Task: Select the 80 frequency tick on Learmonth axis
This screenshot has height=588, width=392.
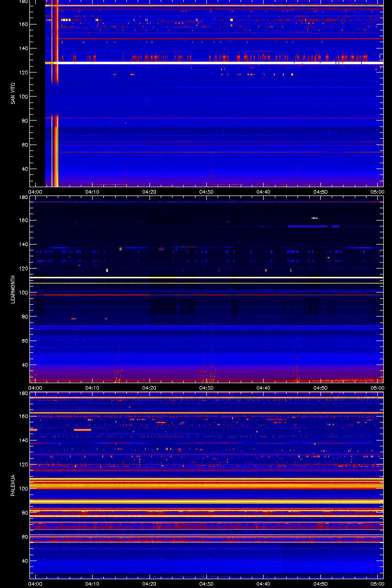Action: 24,317
